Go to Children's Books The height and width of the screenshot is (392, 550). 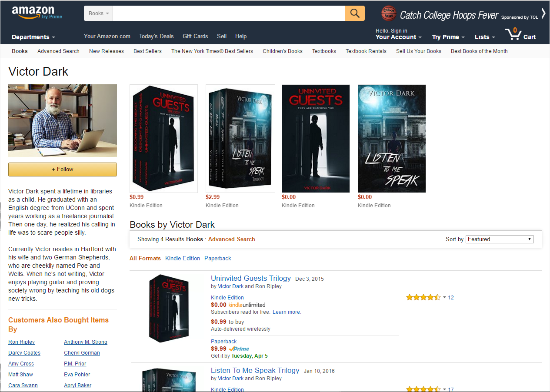point(283,51)
